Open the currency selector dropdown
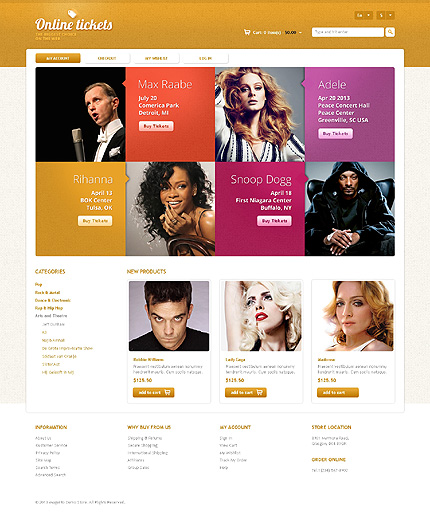The height and width of the screenshot is (513, 430). click(386, 15)
